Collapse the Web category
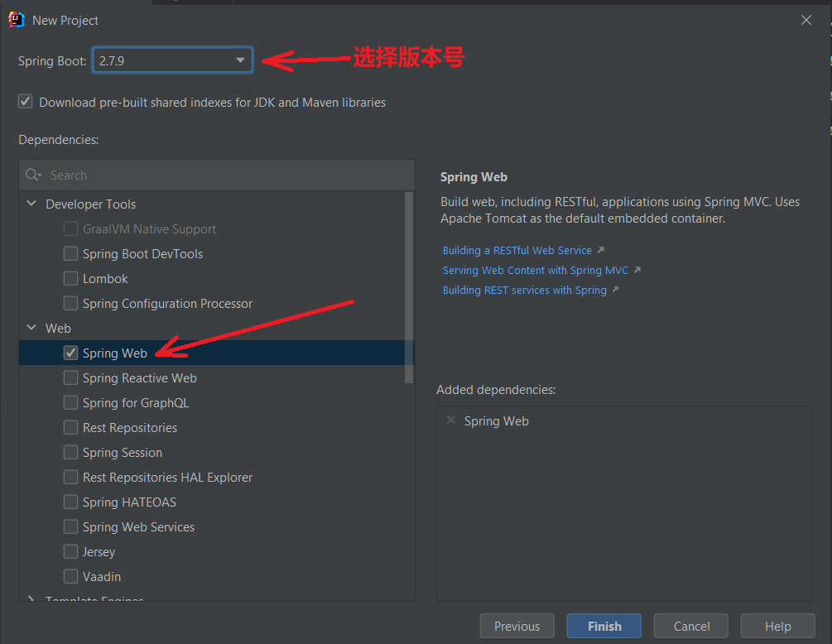Image resolution: width=832 pixels, height=644 pixels. point(31,328)
